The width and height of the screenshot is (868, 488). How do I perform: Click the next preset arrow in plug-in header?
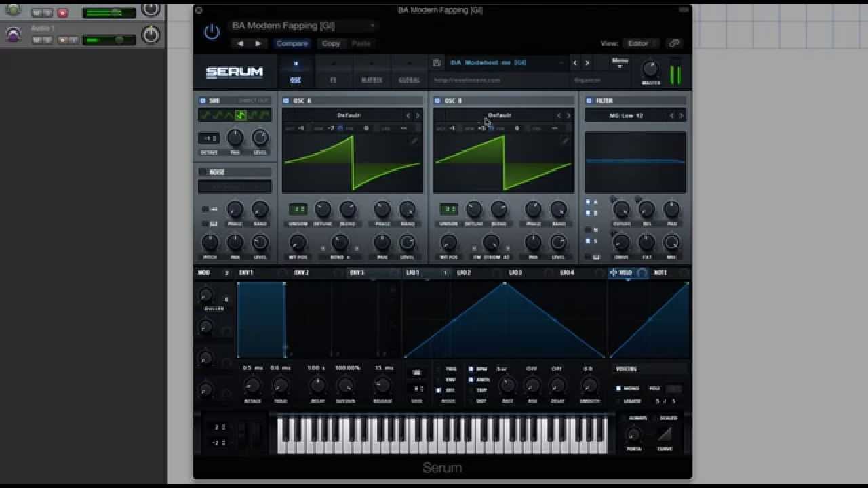tap(258, 43)
